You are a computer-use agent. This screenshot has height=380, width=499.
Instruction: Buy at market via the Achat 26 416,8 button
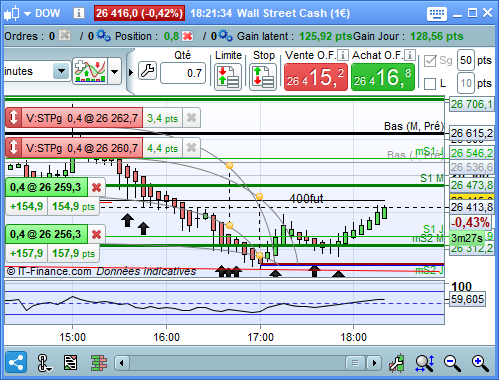383,77
